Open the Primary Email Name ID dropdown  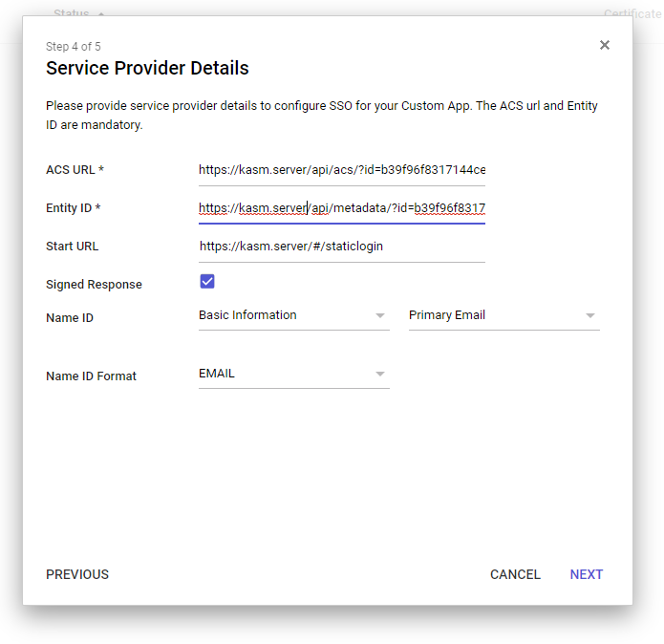tap(497, 315)
